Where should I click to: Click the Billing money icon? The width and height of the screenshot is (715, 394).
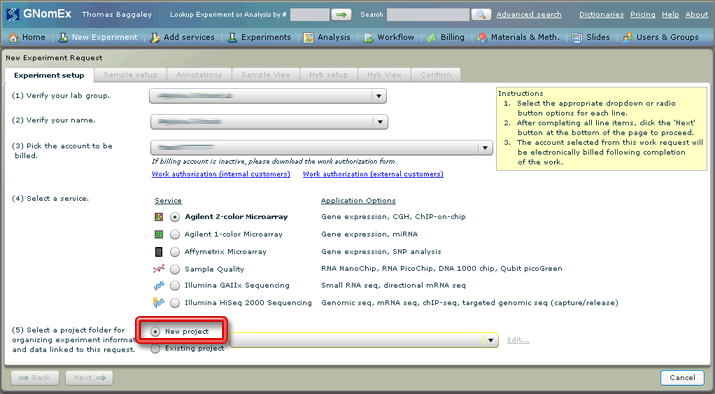tap(431, 37)
